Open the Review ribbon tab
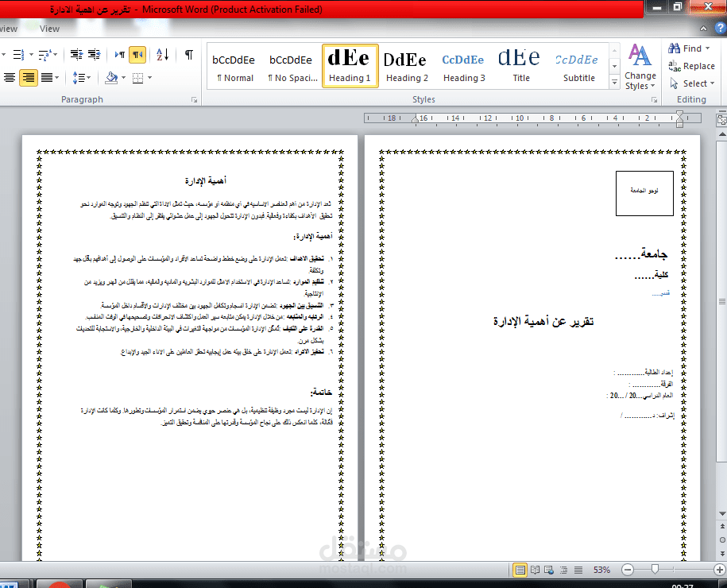This screenshot has height=588, width=727. pyautogui.click(x=9, y=29)
